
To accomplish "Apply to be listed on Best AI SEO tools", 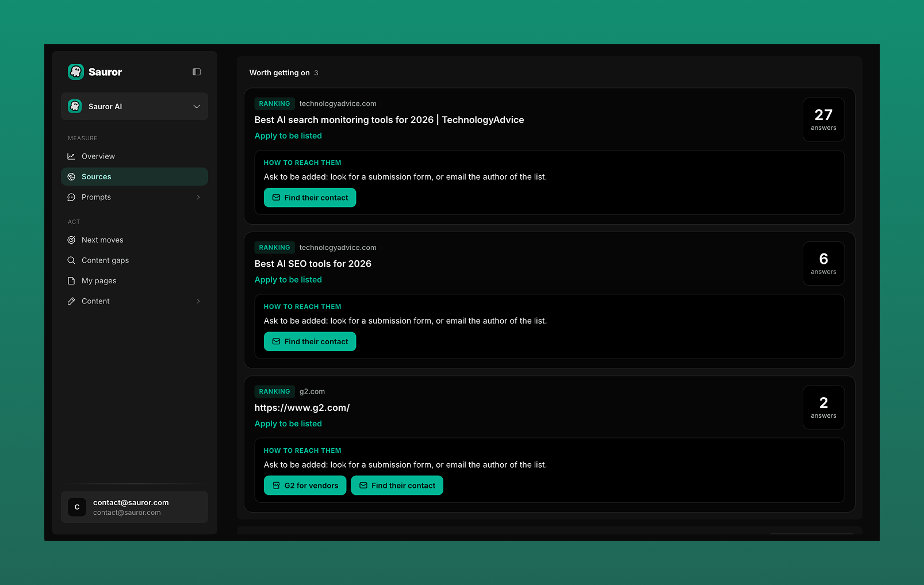I will [x=288, y=280].
